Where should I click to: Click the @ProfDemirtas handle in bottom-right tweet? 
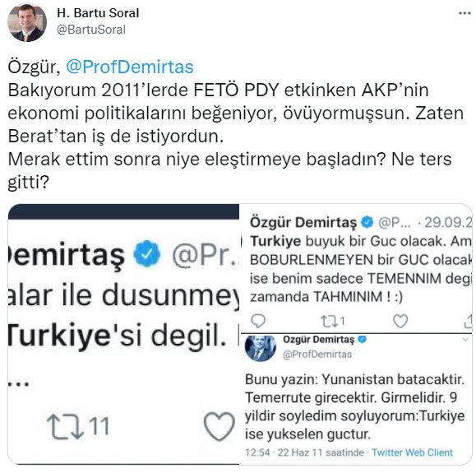[x=317, y=355]
